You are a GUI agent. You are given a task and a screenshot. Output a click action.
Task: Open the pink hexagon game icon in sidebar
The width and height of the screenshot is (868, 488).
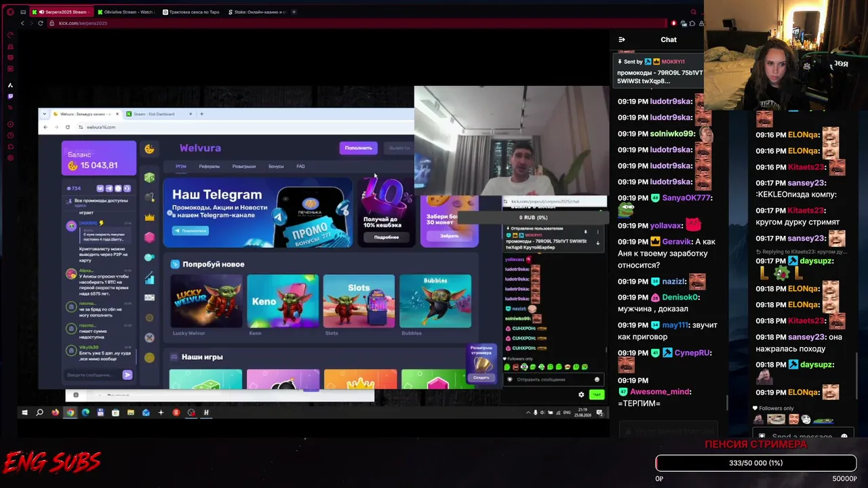pos(149,237)
